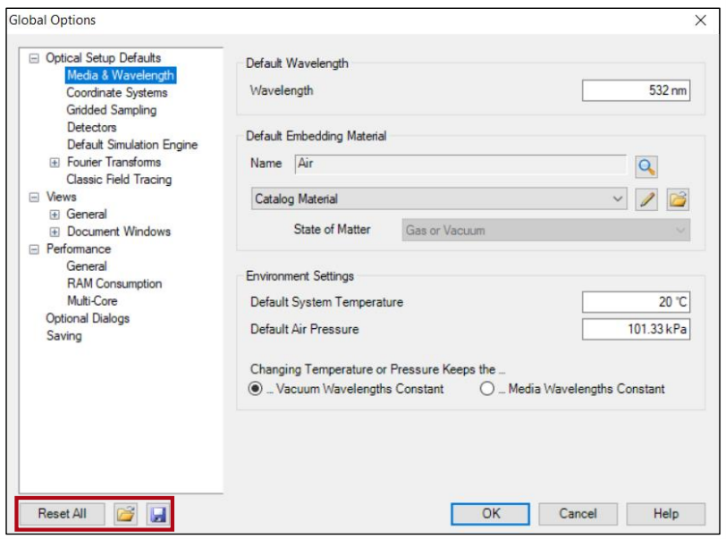Expand the Fourier Transforms node

pyautogui.click(x=55, y=163)
